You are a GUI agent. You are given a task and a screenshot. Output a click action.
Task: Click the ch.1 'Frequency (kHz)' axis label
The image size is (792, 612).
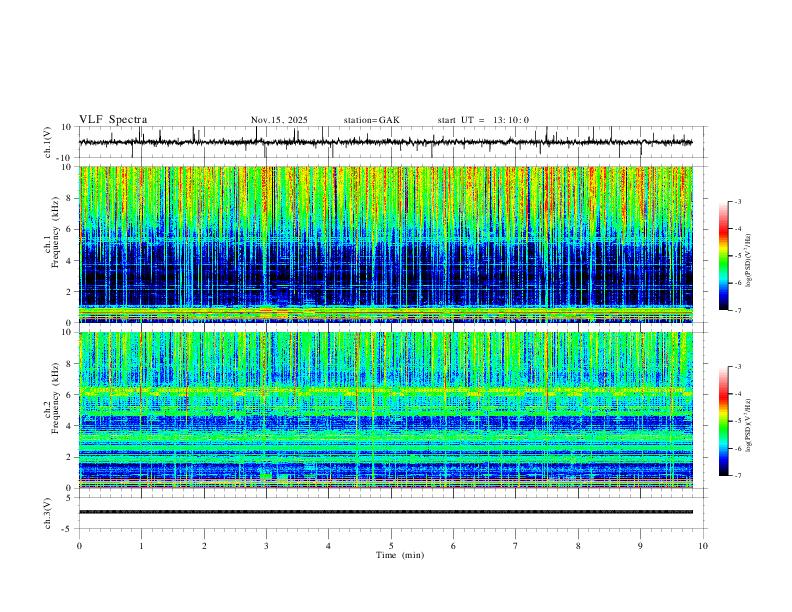(x=55, y=231)
